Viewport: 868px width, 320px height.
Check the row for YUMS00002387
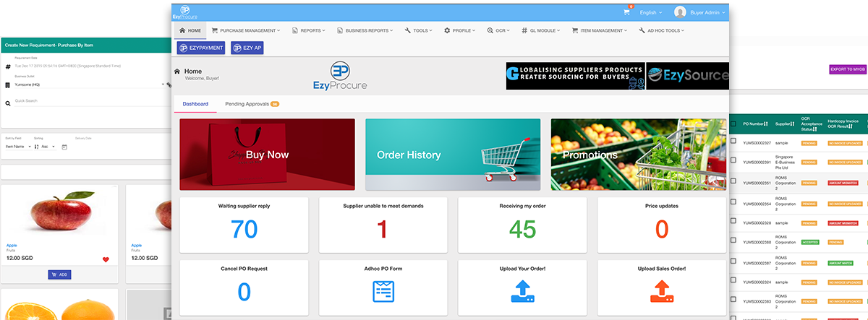(734, 262)
